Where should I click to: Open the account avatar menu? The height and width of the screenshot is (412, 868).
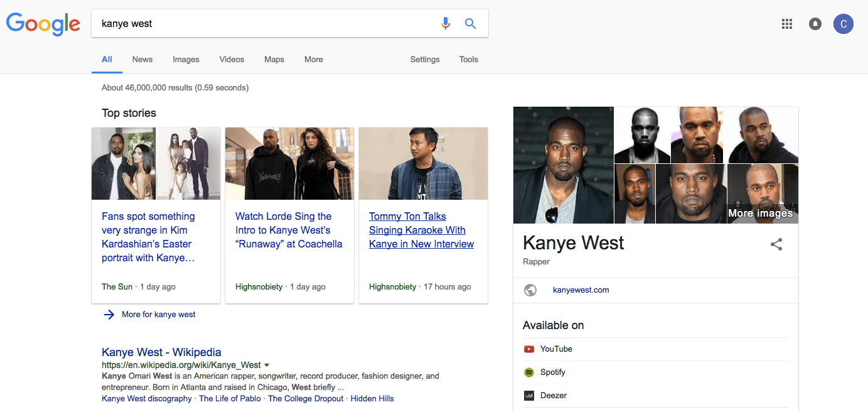(x=844, y=24)
